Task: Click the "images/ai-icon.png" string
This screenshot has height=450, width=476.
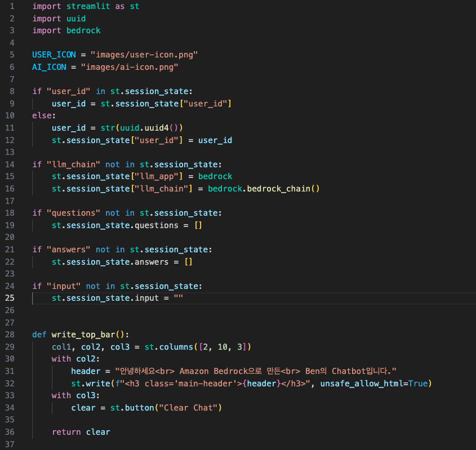Action: point(130,67)
